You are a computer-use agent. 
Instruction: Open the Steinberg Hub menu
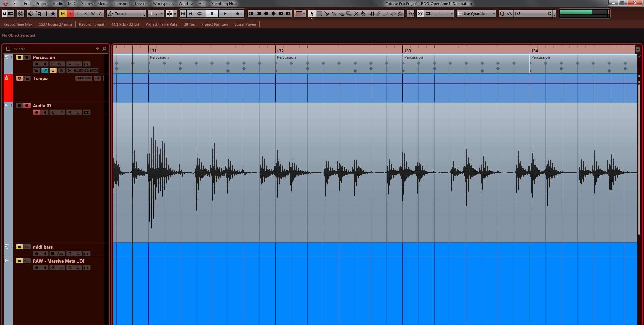point(224,4)
